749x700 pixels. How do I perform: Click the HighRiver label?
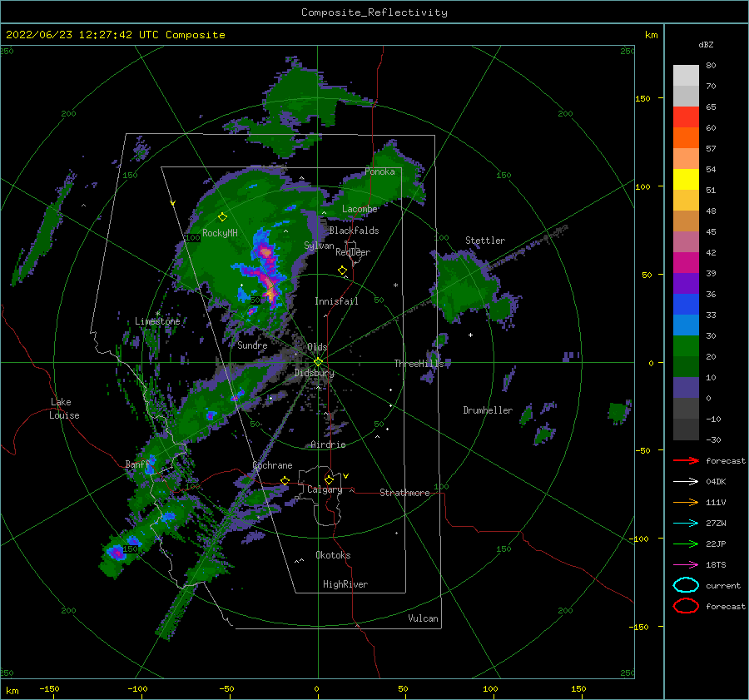click(x=345, y=584)
